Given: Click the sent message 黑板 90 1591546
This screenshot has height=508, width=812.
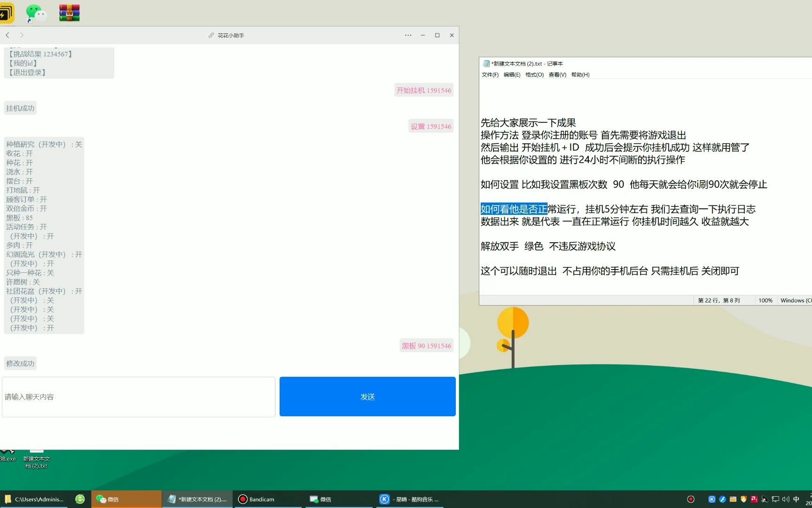Looking at the screenshot, I should [x=426, y=346].
